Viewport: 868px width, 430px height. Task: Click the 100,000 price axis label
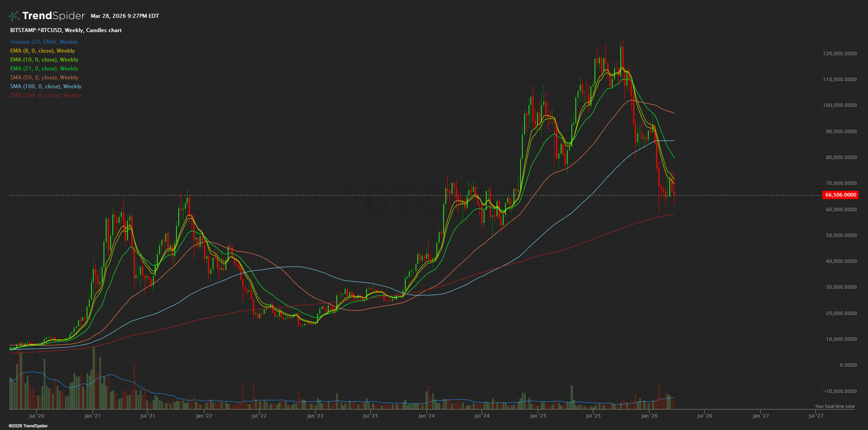tap(840, 106)
